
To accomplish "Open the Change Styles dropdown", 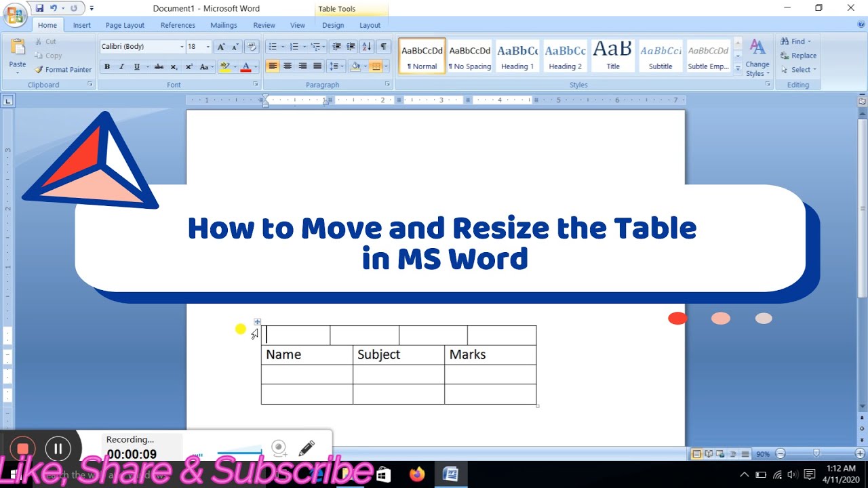I will tap(757, 58).
